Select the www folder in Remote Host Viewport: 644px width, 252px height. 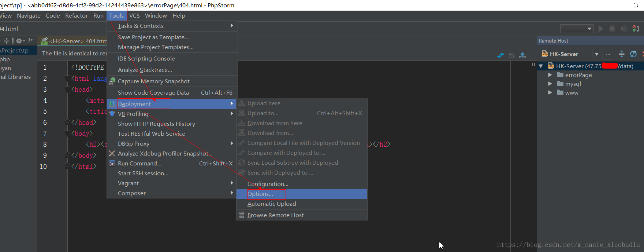572,92
